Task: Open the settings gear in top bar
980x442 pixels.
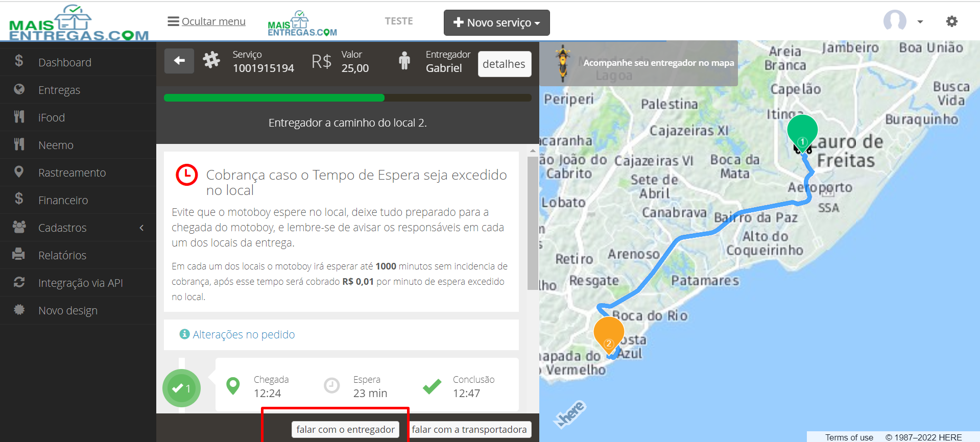Action: coord(951,21)
